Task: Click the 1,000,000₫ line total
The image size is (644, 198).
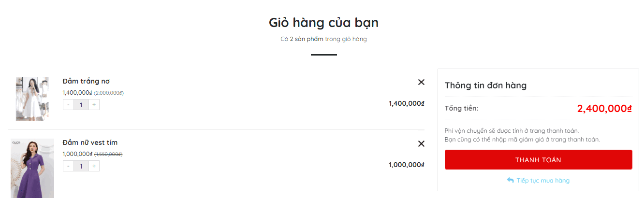Action: click(x=406, y=165)
